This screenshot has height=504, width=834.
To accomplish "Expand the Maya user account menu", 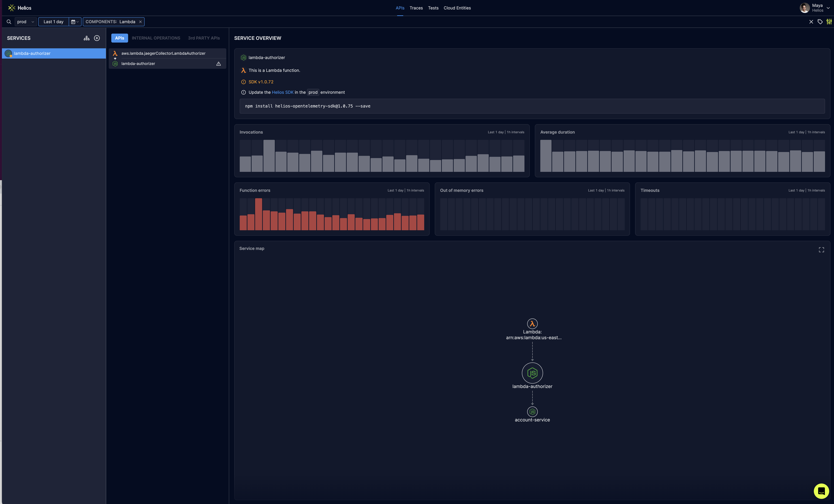I will click(x=828, y=8).
